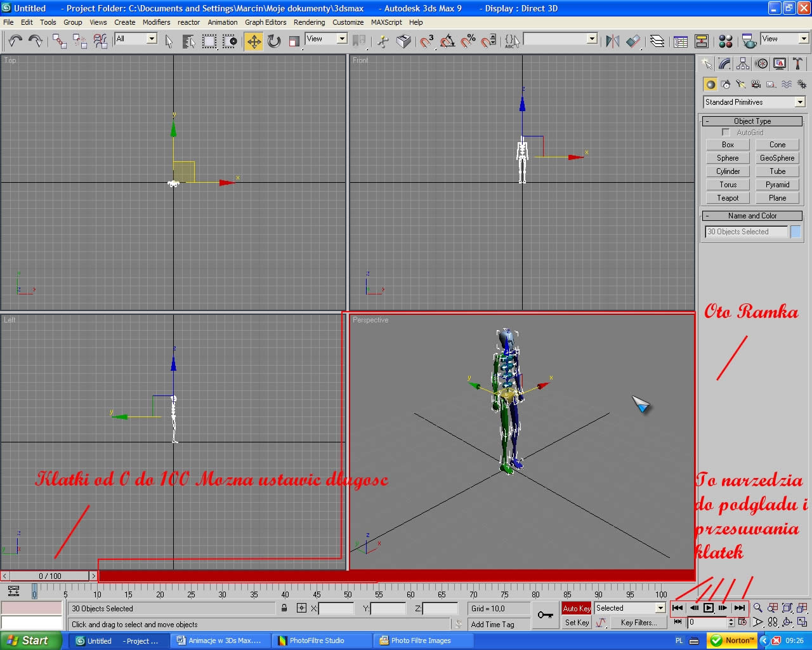Viewport: 812px width, 650px height.
Task: Open the Key Filters dialog button
Action: coord(638,623)
